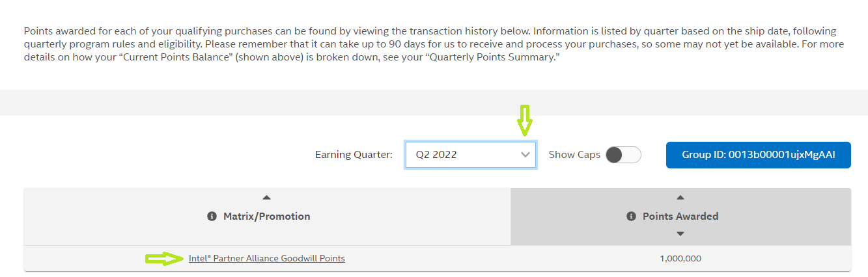Click the Show Caps label text
This screenshot has height=277, width=868.
(574, 155)
